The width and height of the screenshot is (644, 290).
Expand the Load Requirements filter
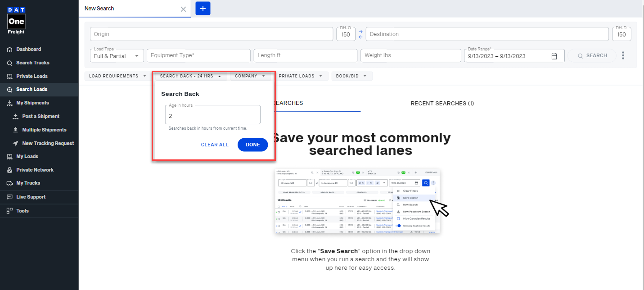[117, 76]
